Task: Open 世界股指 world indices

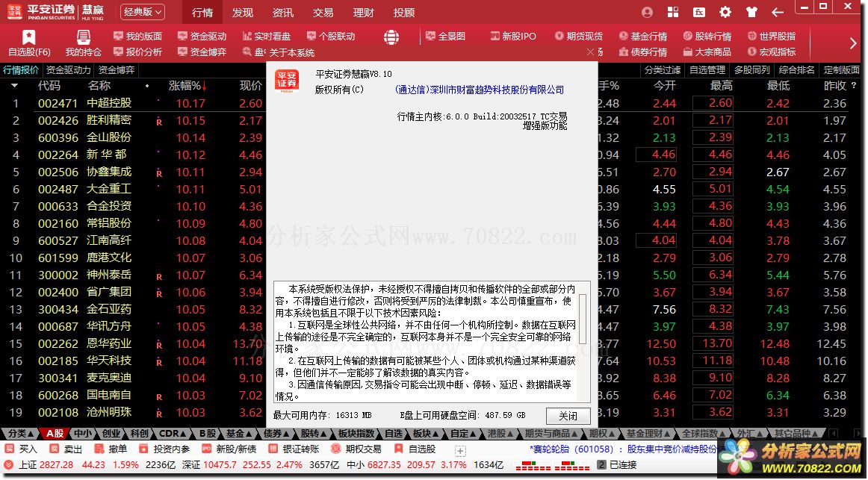Action: click(x=772, y=36)
